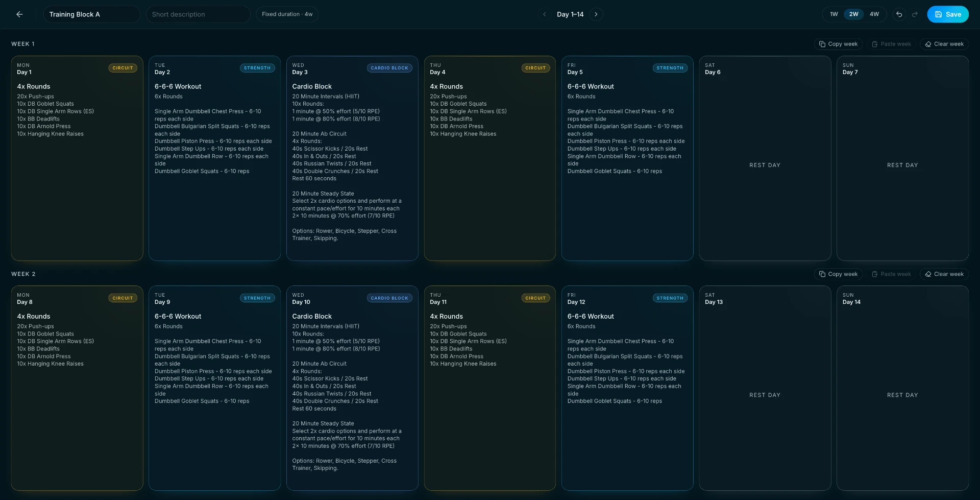
Task: Advance to next day range chevron
Action: pyautogui.click(x=596, y=14)
